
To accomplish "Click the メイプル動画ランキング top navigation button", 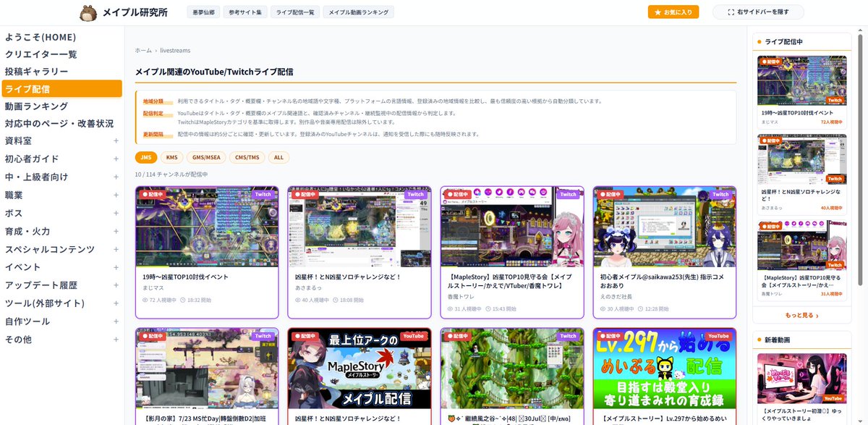I will pos(358,12).
